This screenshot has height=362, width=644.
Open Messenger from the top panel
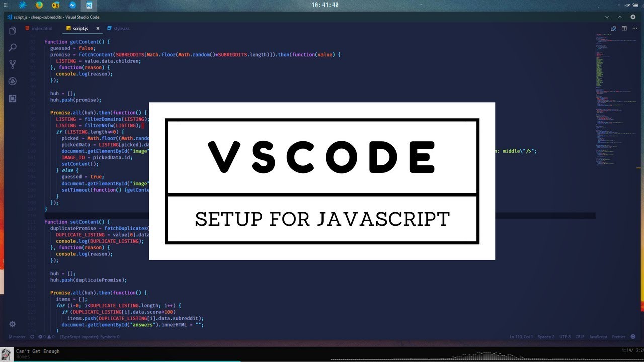click(72, 5)
